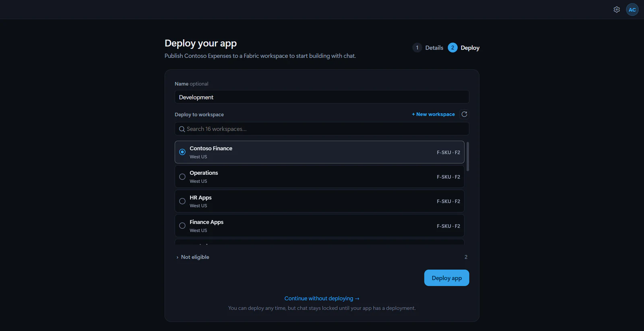Click the Finance Apps workspace name

(206, 222)
